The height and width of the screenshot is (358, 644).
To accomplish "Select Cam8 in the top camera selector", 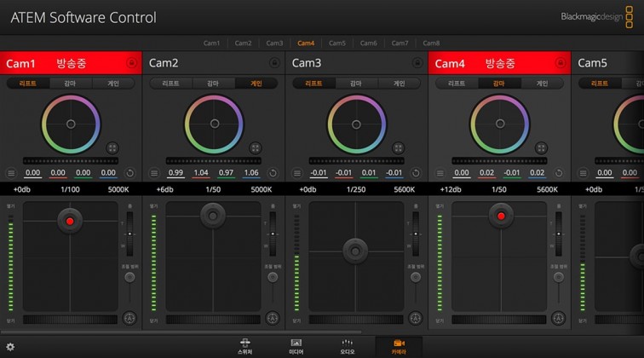I will pos(431,43).
